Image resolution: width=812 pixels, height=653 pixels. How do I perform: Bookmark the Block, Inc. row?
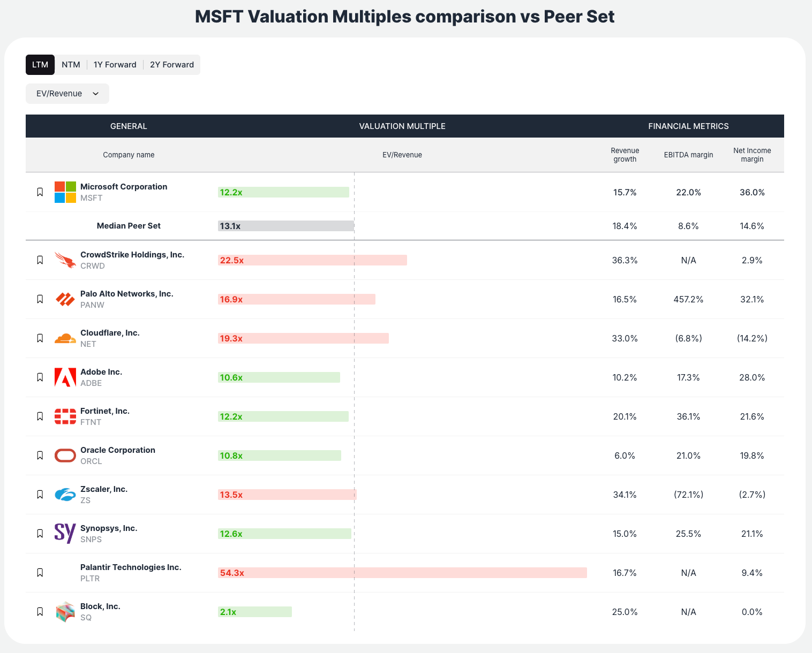(40, 611)
